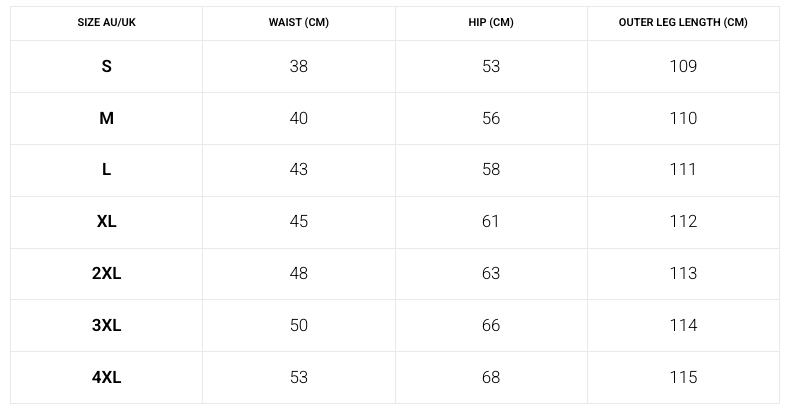Viewport: 790px width, 419px height.
Task: Select the M size row label
Action: tap(106, 118)
